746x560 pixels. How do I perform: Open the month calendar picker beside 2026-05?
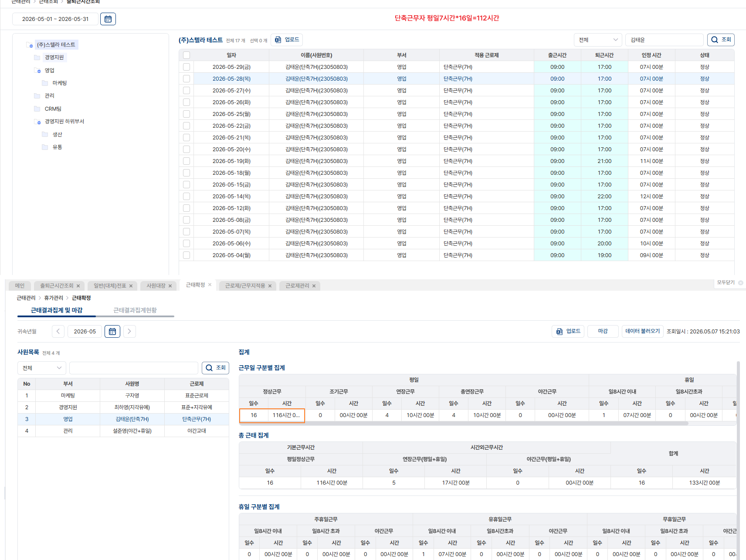coord(112,332)
